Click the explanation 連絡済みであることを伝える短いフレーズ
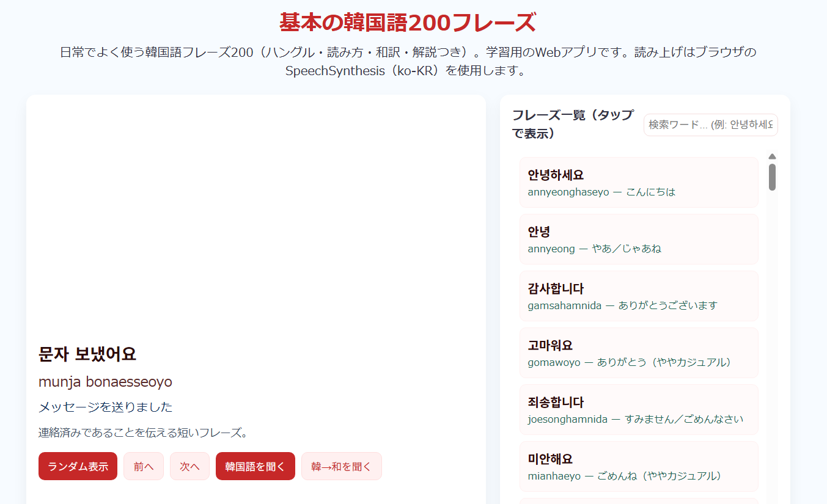The width and height of the screenshot is (827, 504). coord(144,433)
